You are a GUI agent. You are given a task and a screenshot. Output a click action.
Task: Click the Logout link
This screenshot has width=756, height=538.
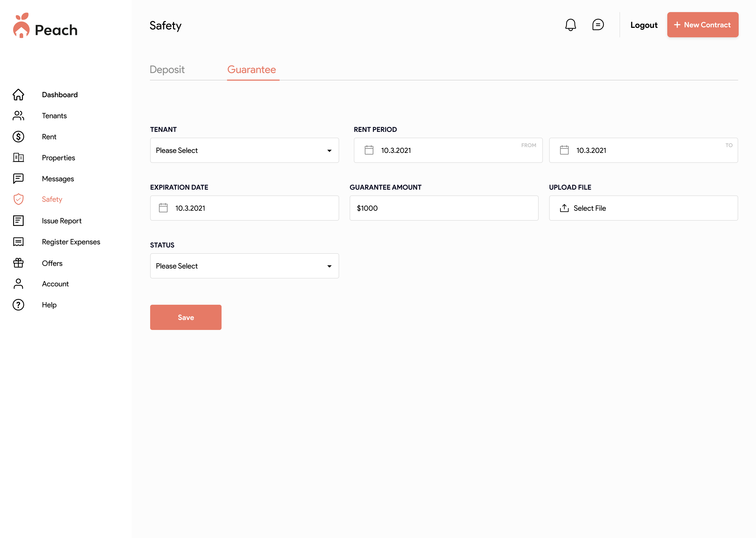pyautogui.click(x=644, y=25)
